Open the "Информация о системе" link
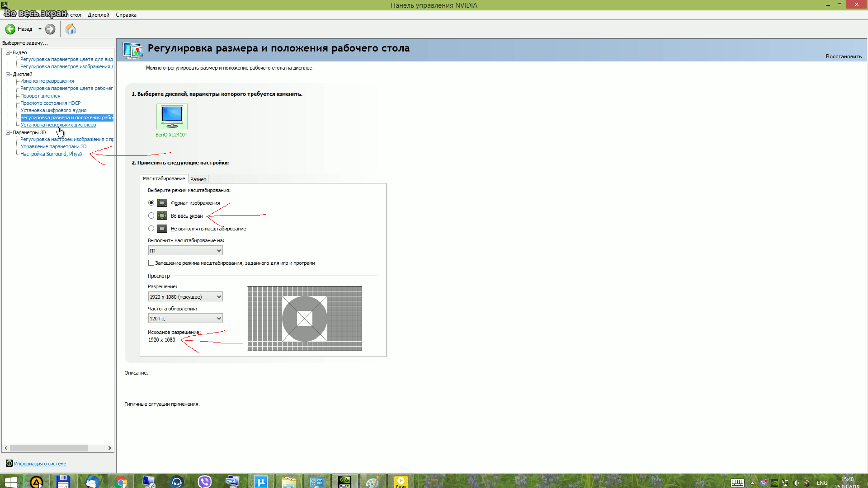The image size is (868, 488). [x=40, y=464]
